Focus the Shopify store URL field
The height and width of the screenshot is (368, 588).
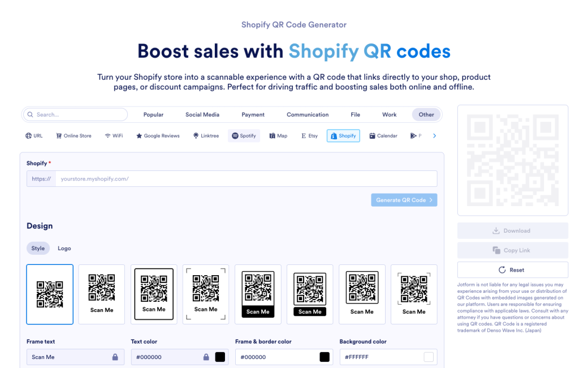247,179
